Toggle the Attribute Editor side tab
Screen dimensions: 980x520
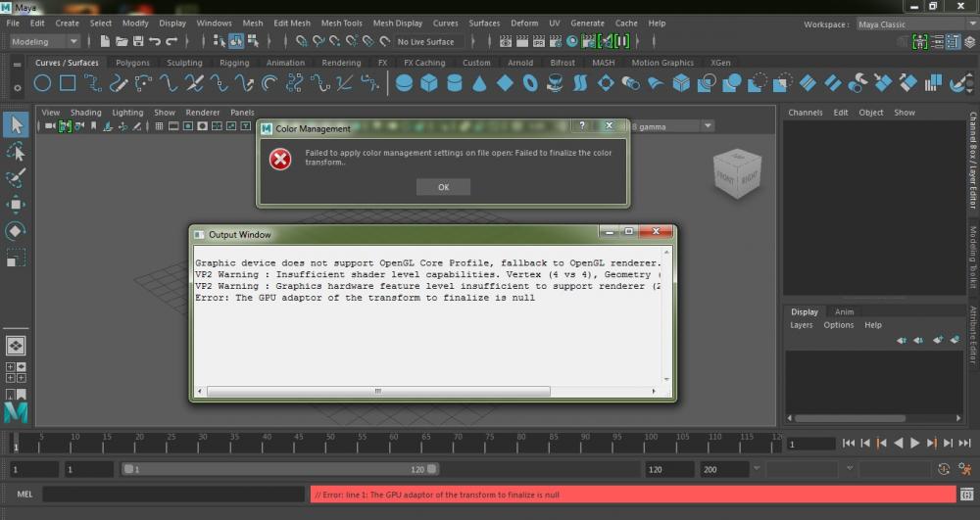click(x=973, y=334)
